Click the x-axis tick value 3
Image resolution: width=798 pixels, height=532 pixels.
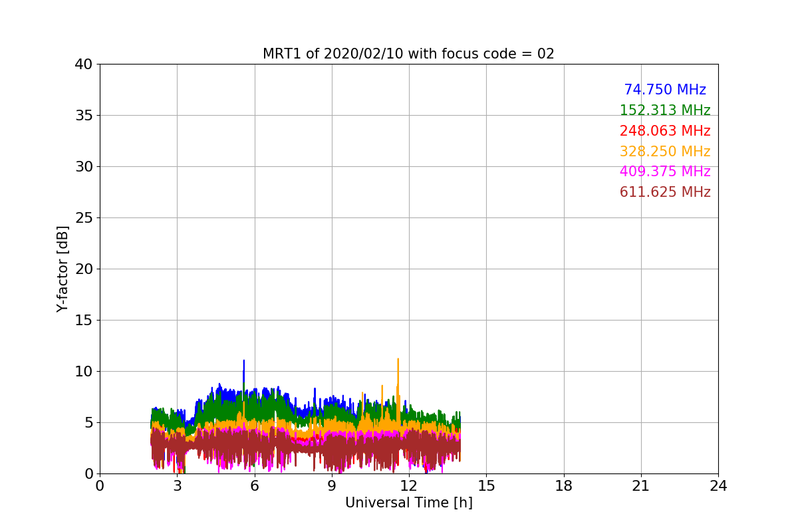[177, 485]
